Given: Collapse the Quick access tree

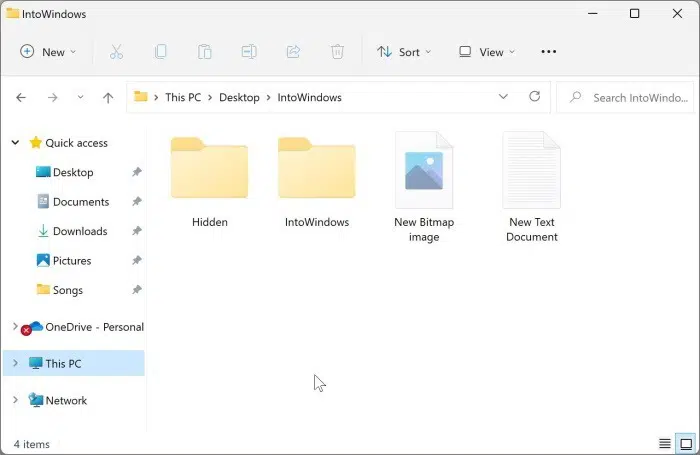Looking at the screenshot, I should coord(15,142).
